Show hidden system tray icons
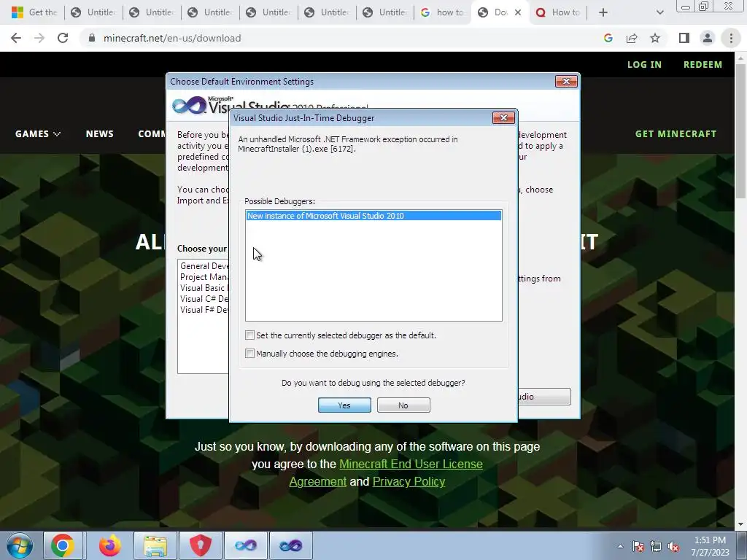This screenshot has height=560, width=747. coord(620,546)
